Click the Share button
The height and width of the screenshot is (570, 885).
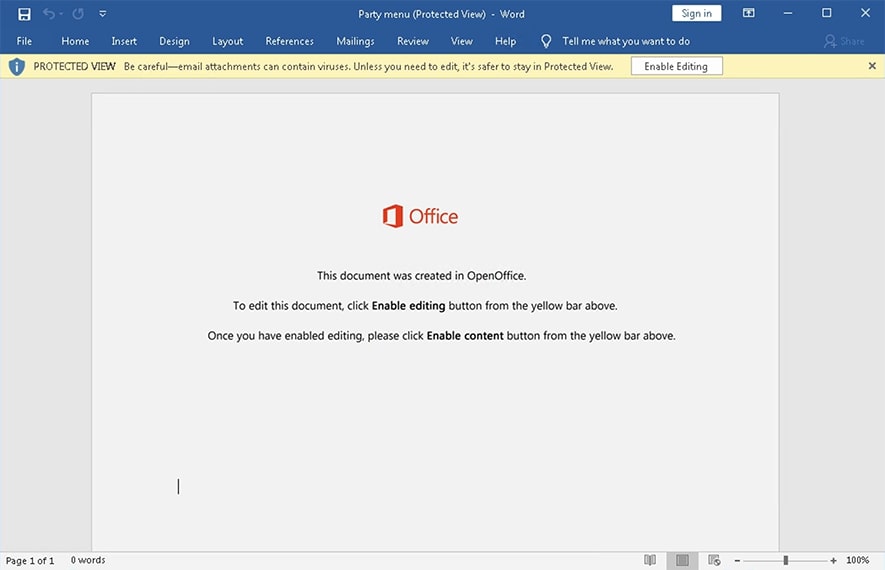[x=844, y=41]
